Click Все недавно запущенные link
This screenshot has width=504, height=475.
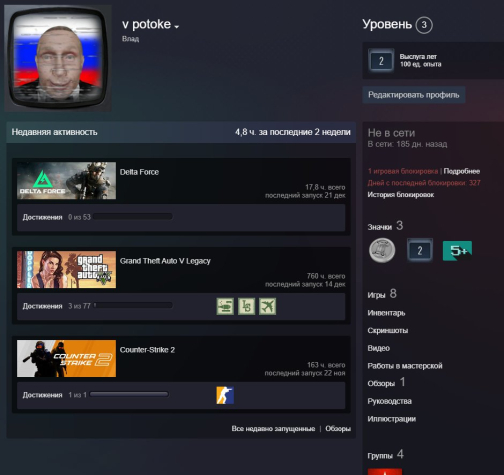click(x=273, y=429)
